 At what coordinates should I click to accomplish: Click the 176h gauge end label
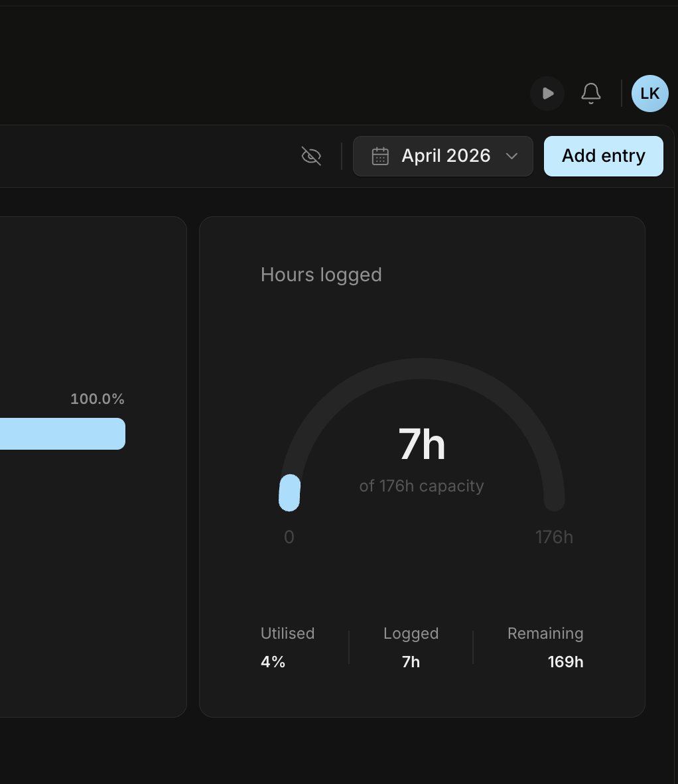(x=554, y=537)
